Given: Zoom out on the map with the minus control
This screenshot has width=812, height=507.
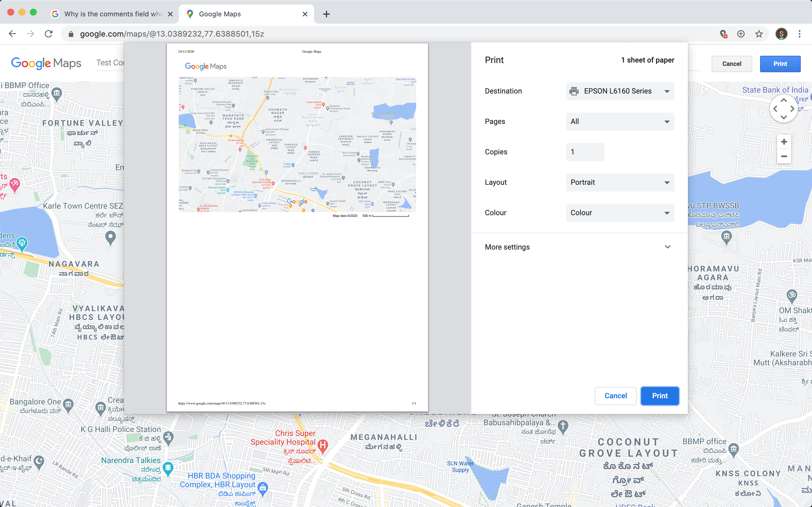Looking at the screenshot, I should [x=784, y=156].
